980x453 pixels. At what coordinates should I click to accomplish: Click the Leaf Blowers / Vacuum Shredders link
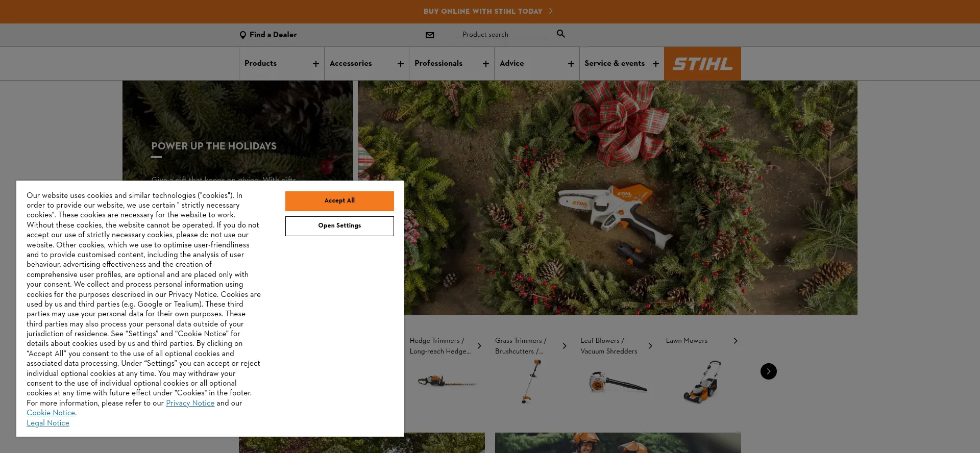(x=609, y=346)
